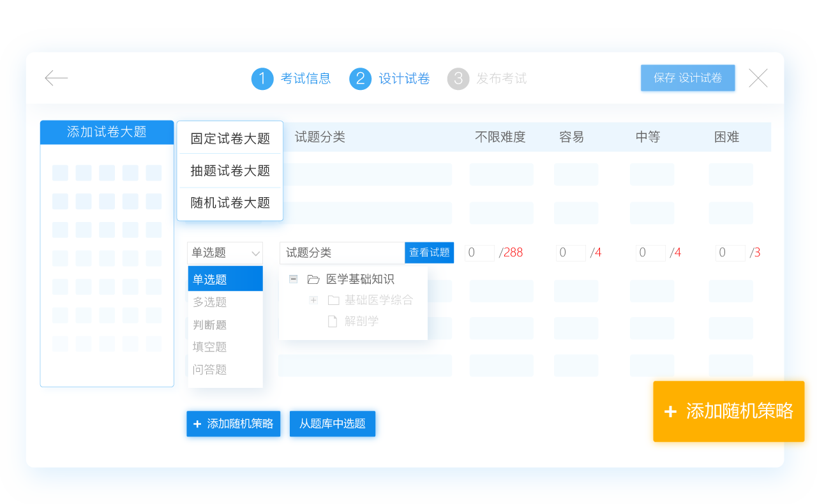Click the back arrow icon
This screenshot has width=817, height=504.
(x=56, y=78)
